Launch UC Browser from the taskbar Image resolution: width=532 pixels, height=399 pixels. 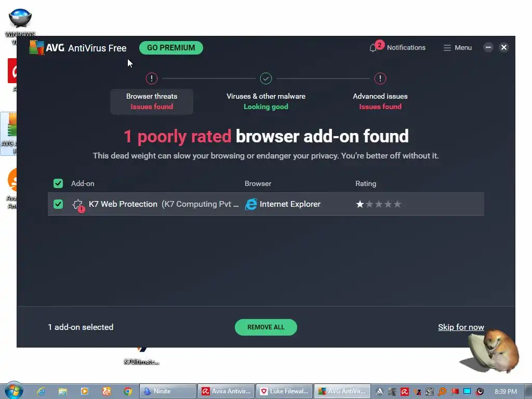pyautogui.click(x=106, y=391)
